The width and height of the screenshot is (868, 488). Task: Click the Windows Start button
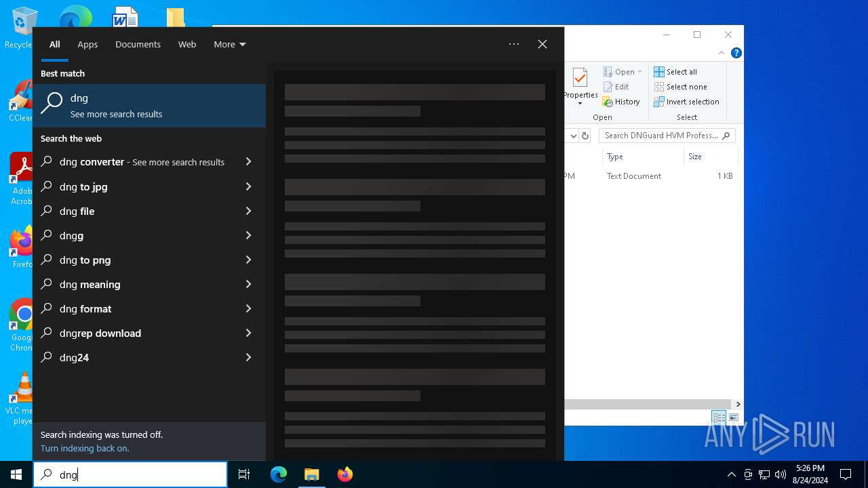[x=16, y=474]
